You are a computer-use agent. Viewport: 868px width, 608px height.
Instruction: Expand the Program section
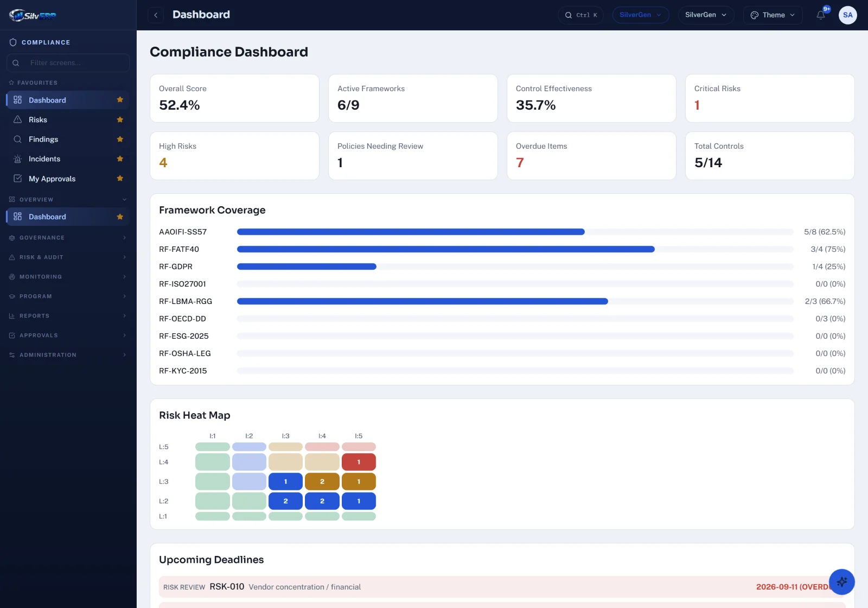[x=68, y=296]
